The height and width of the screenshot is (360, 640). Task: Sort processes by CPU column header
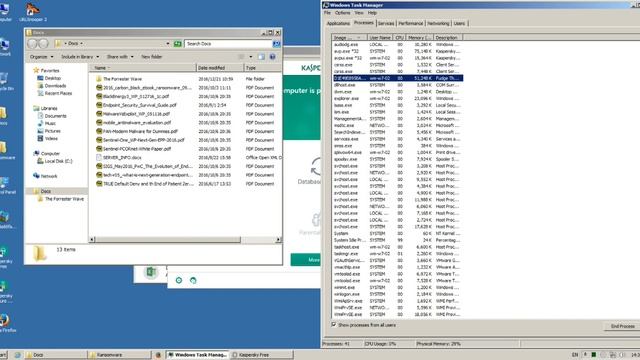click(x=400, y=38)
